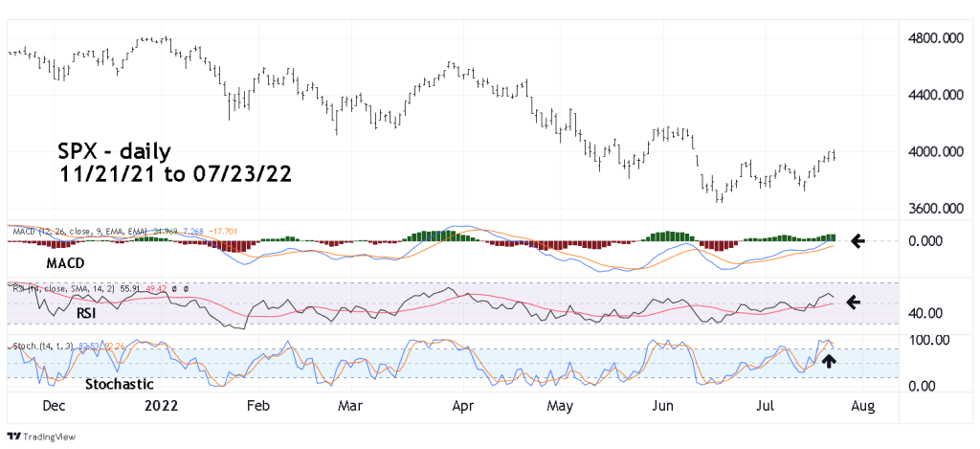980x449 pixels.
Task: Click the bold MACD text annotation
Action: click(66, 261)
